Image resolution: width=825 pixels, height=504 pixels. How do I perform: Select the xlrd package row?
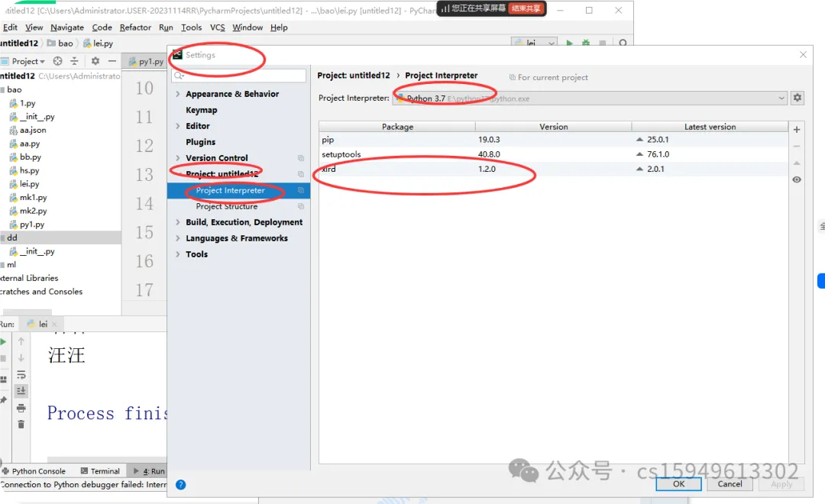coord(553,169)
